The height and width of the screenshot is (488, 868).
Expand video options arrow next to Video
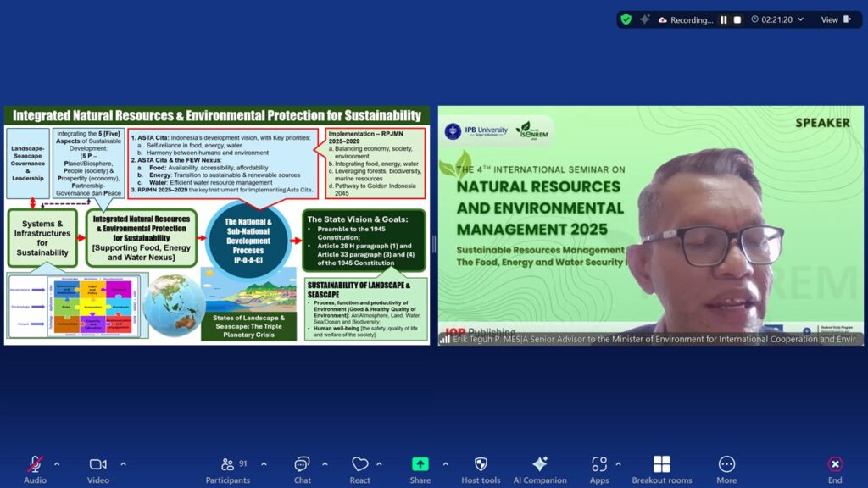point(123,464)
